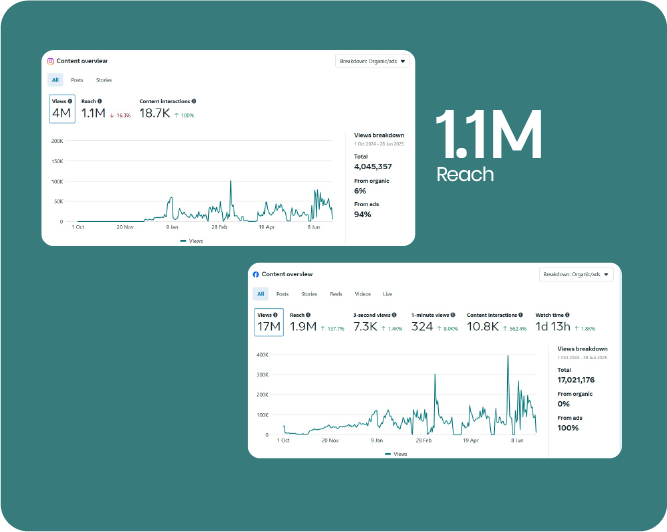Select the 17M Views metric card

coord(268,325)
